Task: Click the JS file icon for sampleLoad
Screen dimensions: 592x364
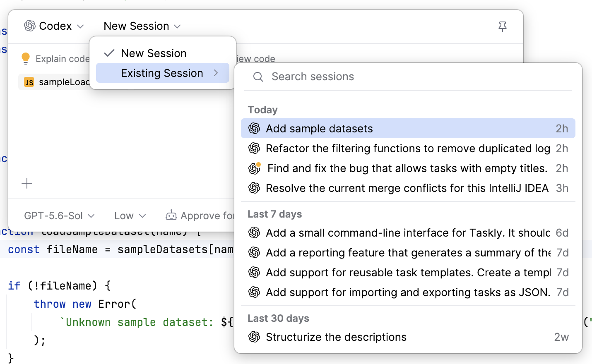Action: click(x=29, y=82)
